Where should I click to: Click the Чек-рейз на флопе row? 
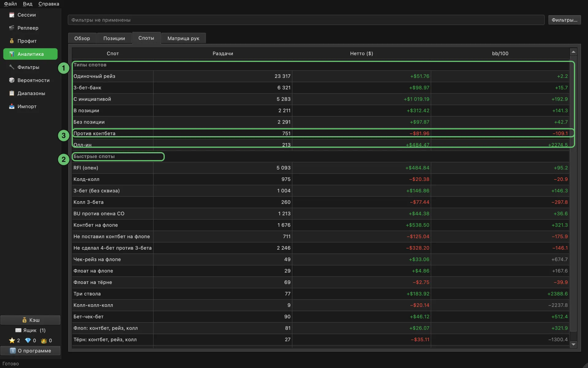[321, 259]
